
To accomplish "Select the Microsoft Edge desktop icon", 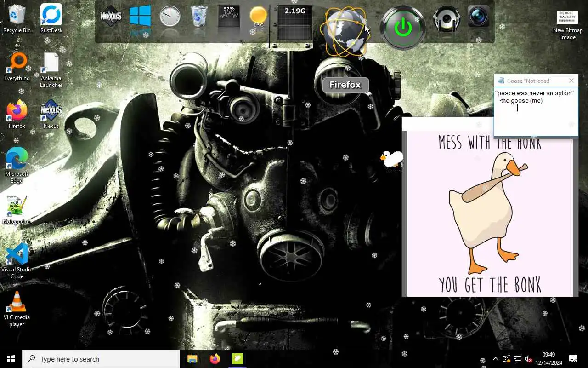I will (17, 166).
